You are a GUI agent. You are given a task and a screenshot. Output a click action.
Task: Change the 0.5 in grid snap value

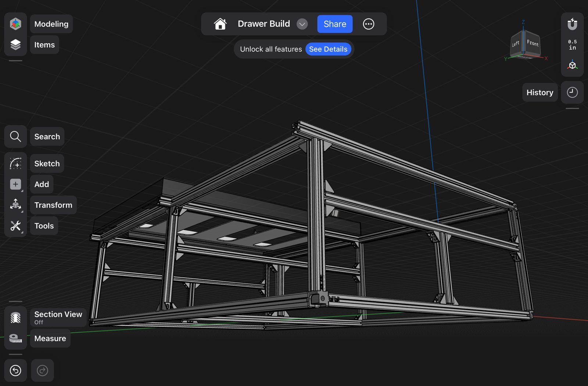pyautogui.click(x=572, y=45)
